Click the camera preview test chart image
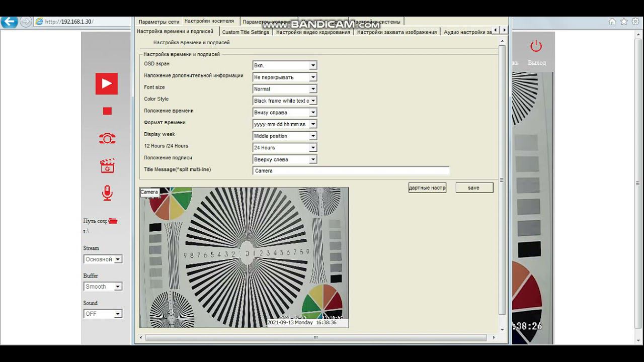Screen dimensions: 644x362 tap(244, 257)
